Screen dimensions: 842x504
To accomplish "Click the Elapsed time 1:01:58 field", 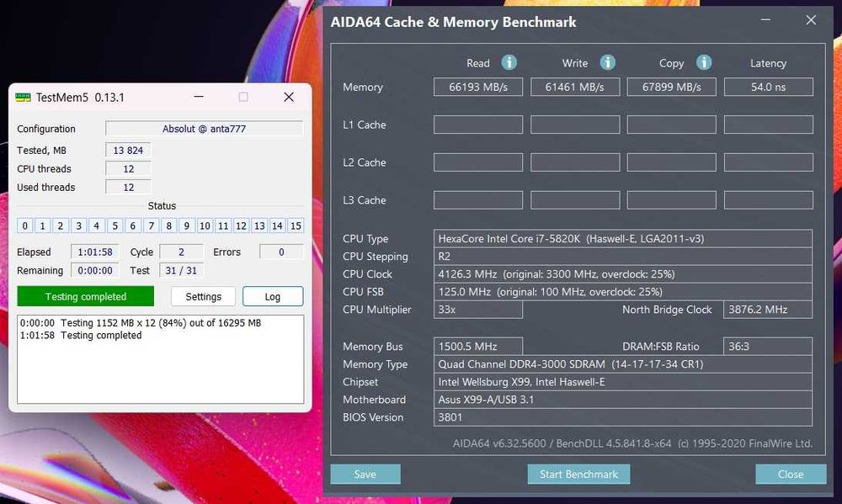I will 95,252.
